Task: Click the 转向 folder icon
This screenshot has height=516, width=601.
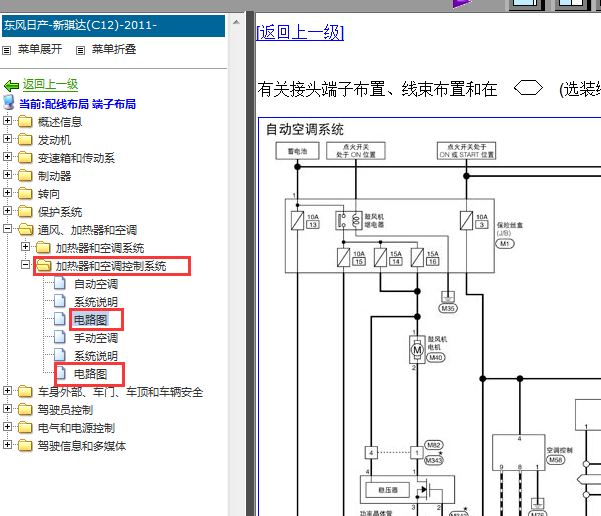Action: point(25,193)
